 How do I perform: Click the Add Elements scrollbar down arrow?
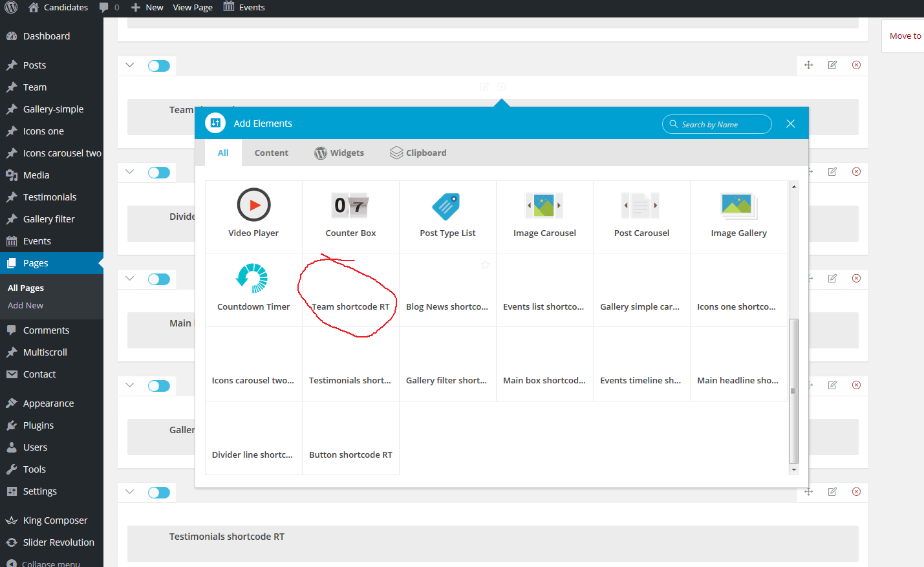[793, 469]
